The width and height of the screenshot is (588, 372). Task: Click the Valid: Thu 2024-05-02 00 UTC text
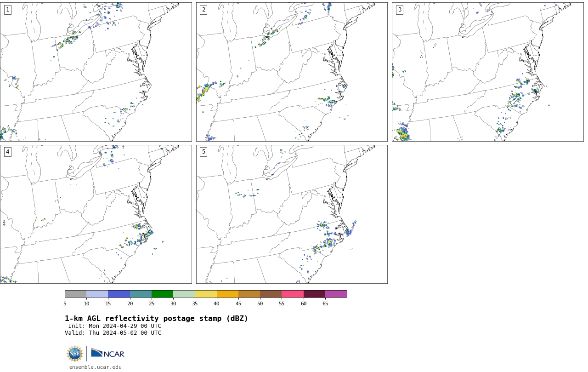(113, 333)
